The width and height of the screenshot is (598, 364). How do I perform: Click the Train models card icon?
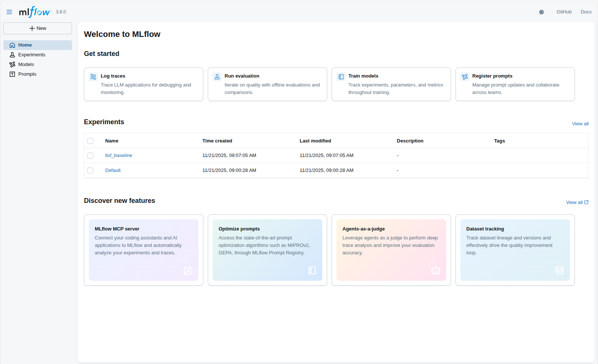tap(341, 76)
